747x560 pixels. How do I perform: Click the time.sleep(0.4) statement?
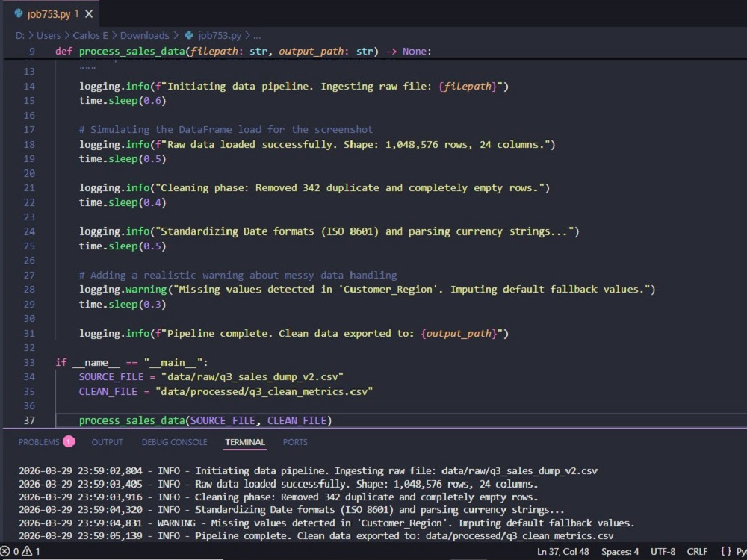123,202
